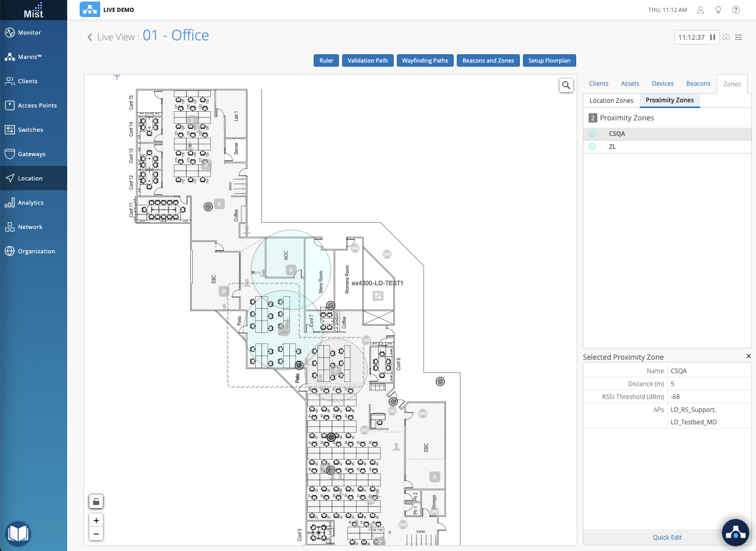The width and height of the screenshot is (756, 551).
Task: Click the map search magnifier icon
Action: [x=566, y=85]
